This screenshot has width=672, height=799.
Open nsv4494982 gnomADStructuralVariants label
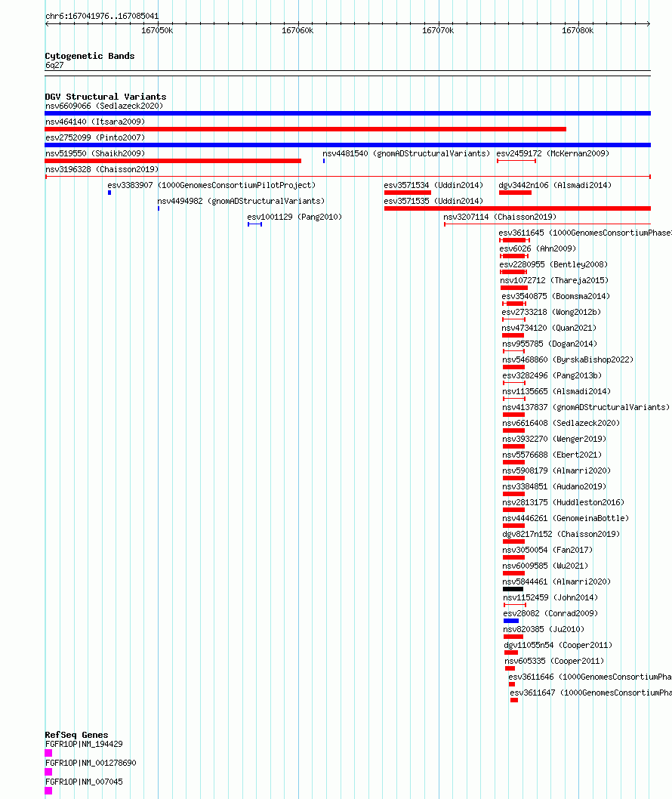coord(241,201)
